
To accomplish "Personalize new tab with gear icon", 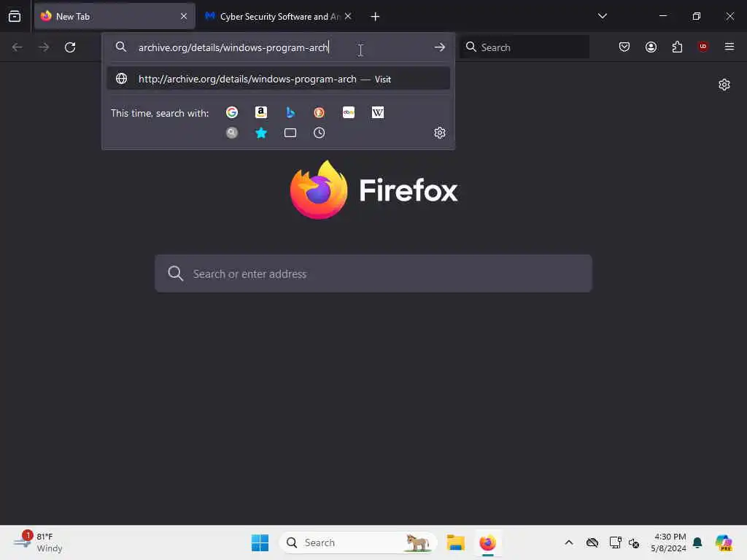I will [724, 85].
